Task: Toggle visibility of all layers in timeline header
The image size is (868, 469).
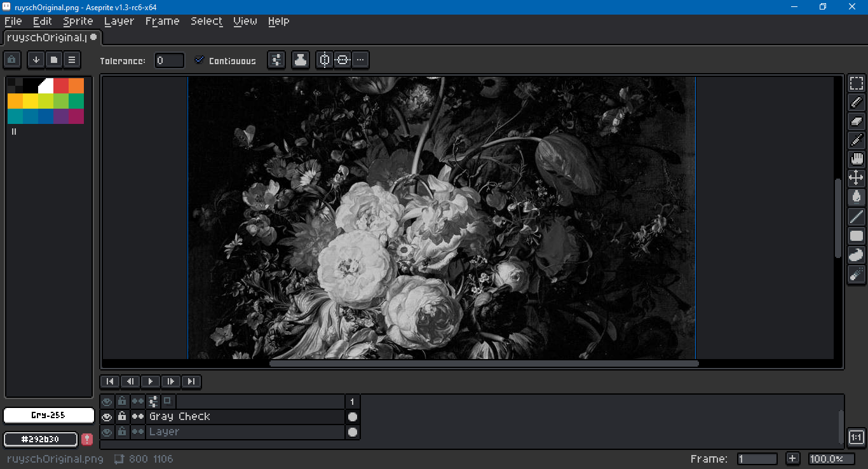Action: pyautogui.click(x=107, y=402)
